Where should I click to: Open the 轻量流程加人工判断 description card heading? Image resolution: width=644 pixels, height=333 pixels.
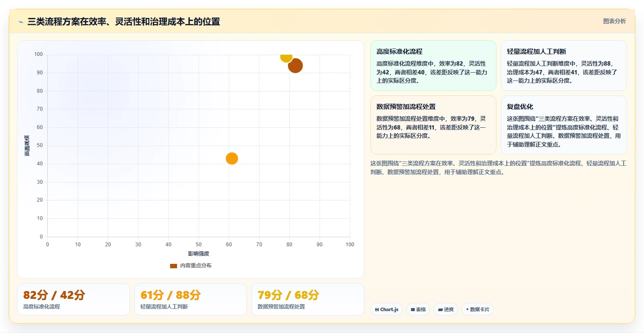tap(536, 51)
